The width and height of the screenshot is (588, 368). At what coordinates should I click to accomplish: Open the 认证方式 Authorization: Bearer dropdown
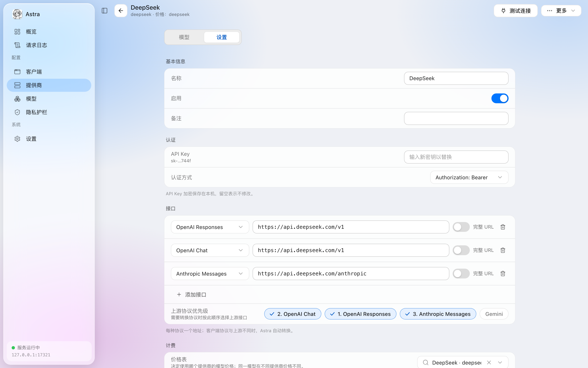pyautogui.click(x=469, y=177)
